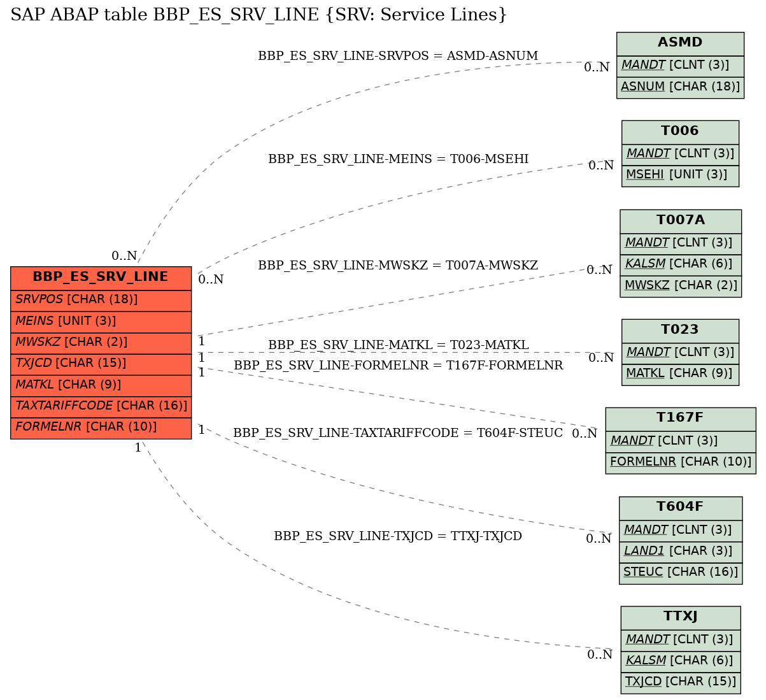Click MATKL [CHAR (9)] field in T023

[x=680, y=374]
